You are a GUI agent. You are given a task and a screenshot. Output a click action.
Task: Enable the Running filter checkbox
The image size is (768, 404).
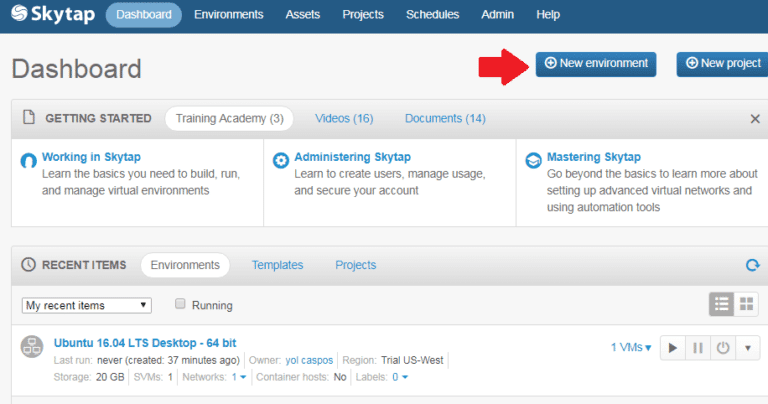coord(181,304)
